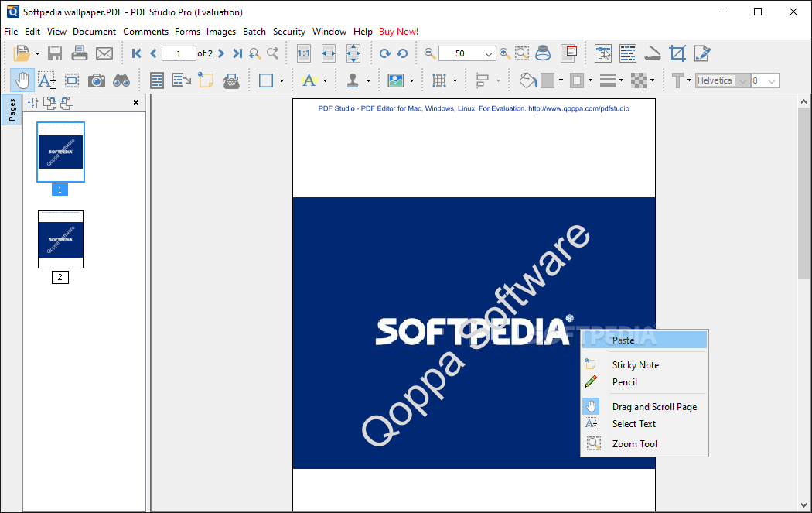Open search with binoculars icon

(121, 80)
